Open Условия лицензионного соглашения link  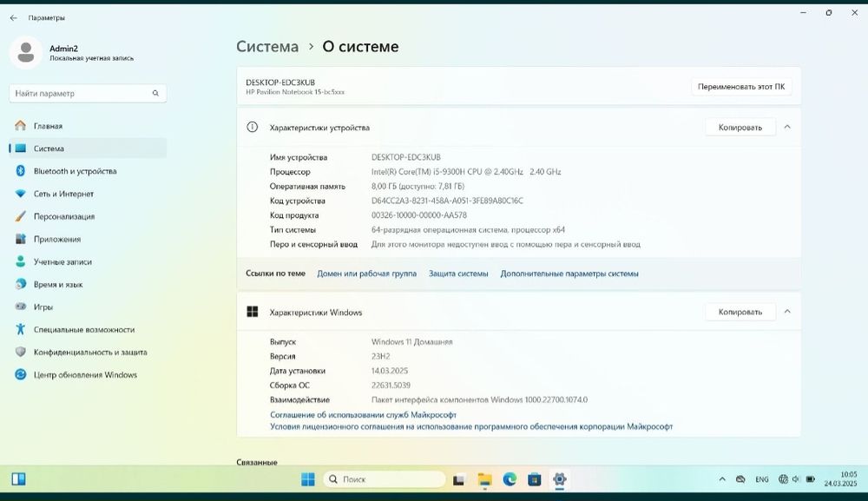click(x=471, y=427)
